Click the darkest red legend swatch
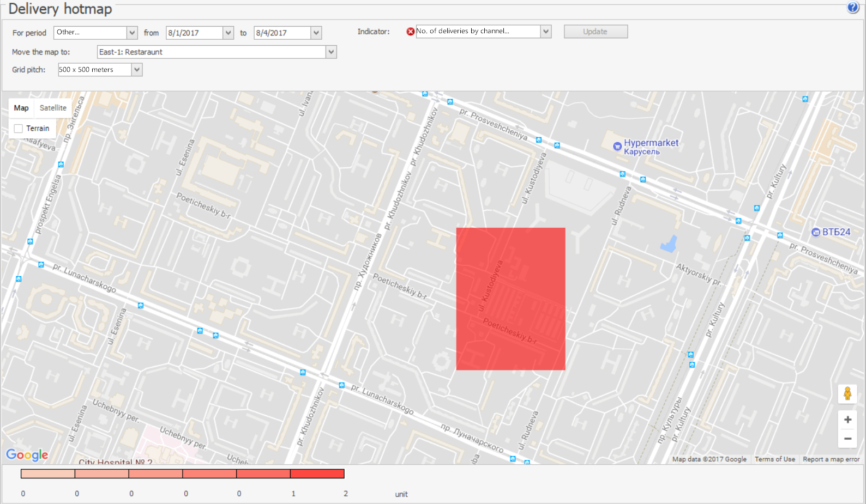The width and height of the screenshot is (866, 504). click(x=317, y=474)
